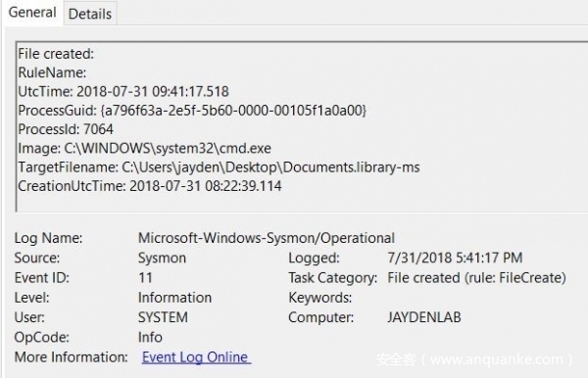
Task: Click the Image cmd.exe path line
Action: pos(144,148)
